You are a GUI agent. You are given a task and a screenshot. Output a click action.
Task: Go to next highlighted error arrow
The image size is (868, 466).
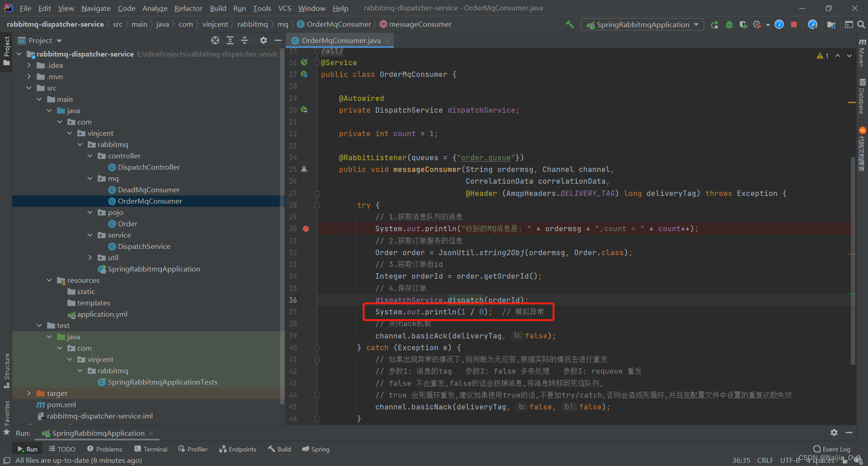click(849, 56)
